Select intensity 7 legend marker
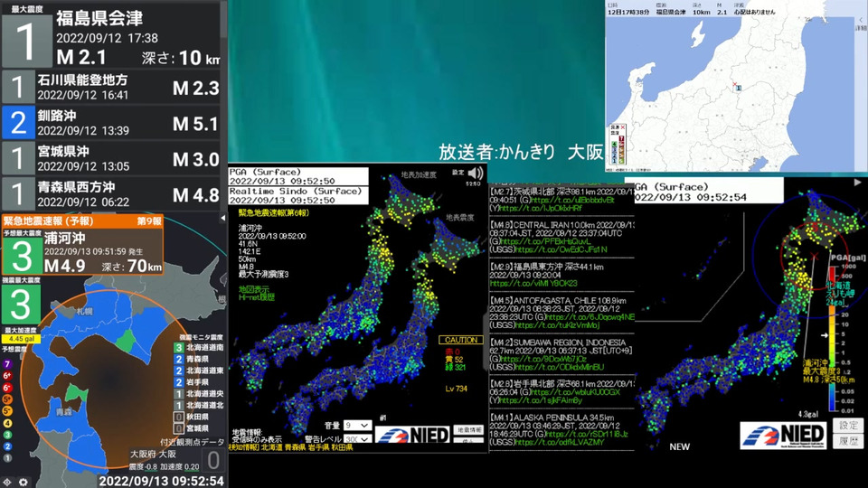The width and height of the screenshot is (868, 488). [x=7, y=364]
